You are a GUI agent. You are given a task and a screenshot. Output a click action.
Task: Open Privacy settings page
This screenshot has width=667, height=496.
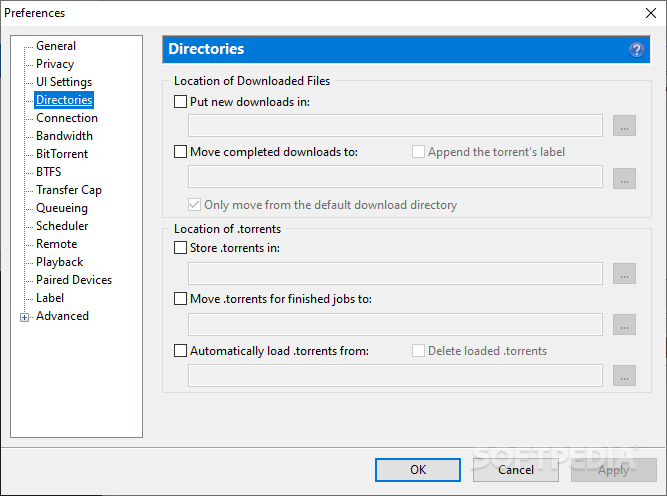pyautogui.click(x=55, y=64)
